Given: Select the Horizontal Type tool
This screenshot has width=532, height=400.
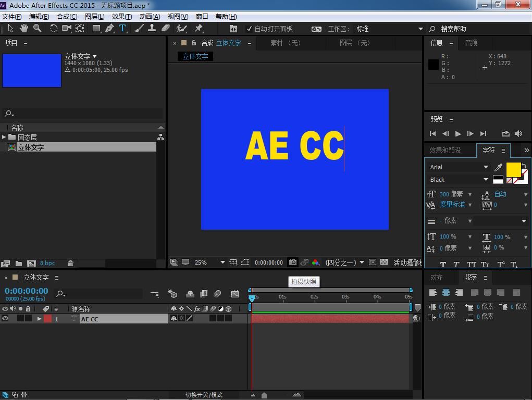Looking at the screenshot, I should tap(122, 29).
